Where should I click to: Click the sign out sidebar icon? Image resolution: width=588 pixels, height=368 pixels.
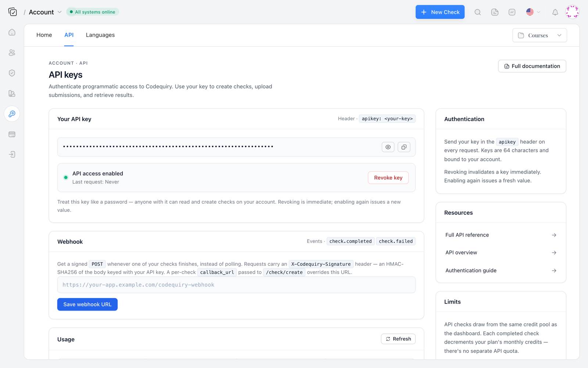[x=12, y=155]
